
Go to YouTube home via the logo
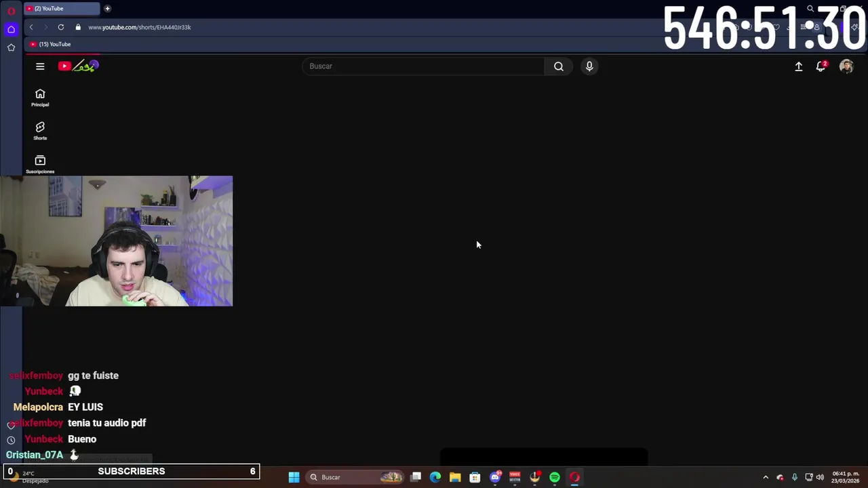point(78,66)
